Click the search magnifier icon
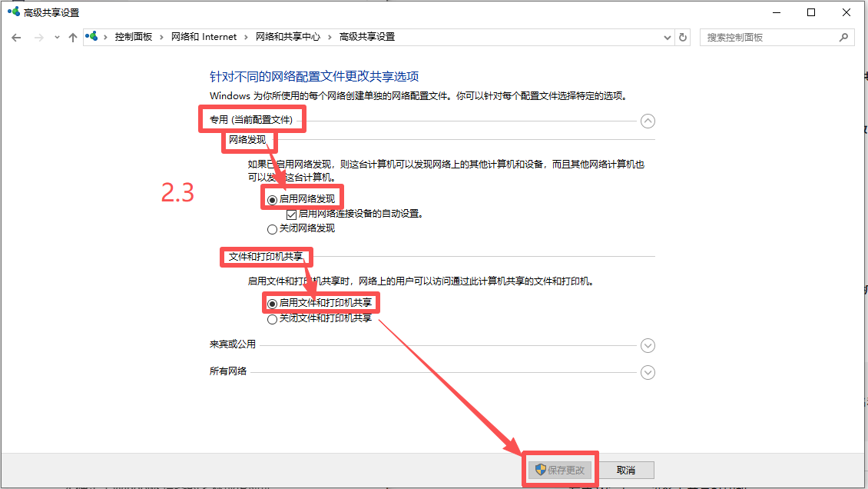Image resolution: width=868 pixels, height=489 pixels. (x=843, y=37)
